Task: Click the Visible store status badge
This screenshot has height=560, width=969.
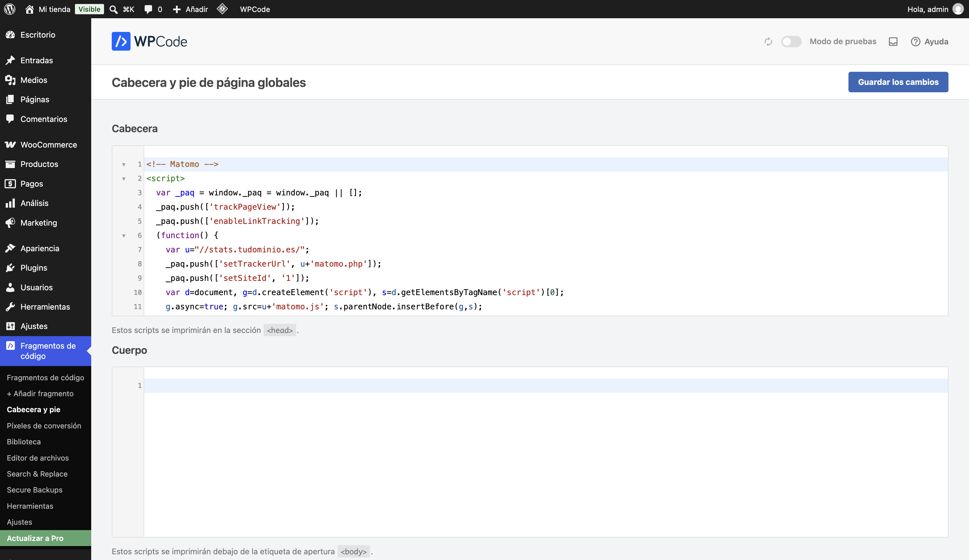Action: [x=89, y=9]
